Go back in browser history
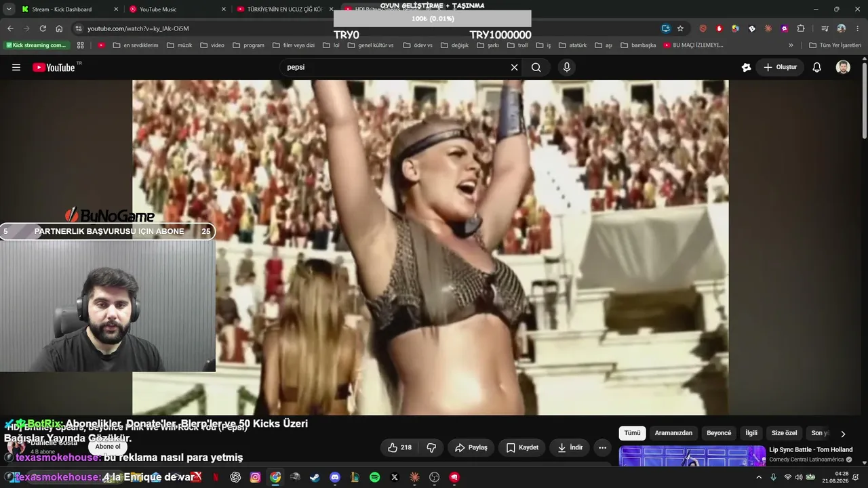 pyautogui.click(x=10, y=28)
